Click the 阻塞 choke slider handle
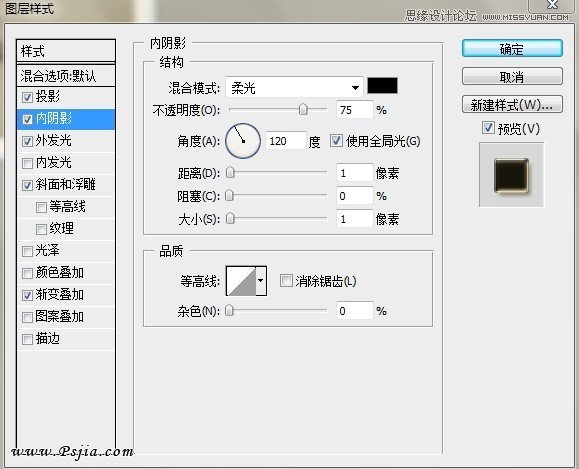The image size is (579, 469). pyautogui.click(x=229, y=195)
